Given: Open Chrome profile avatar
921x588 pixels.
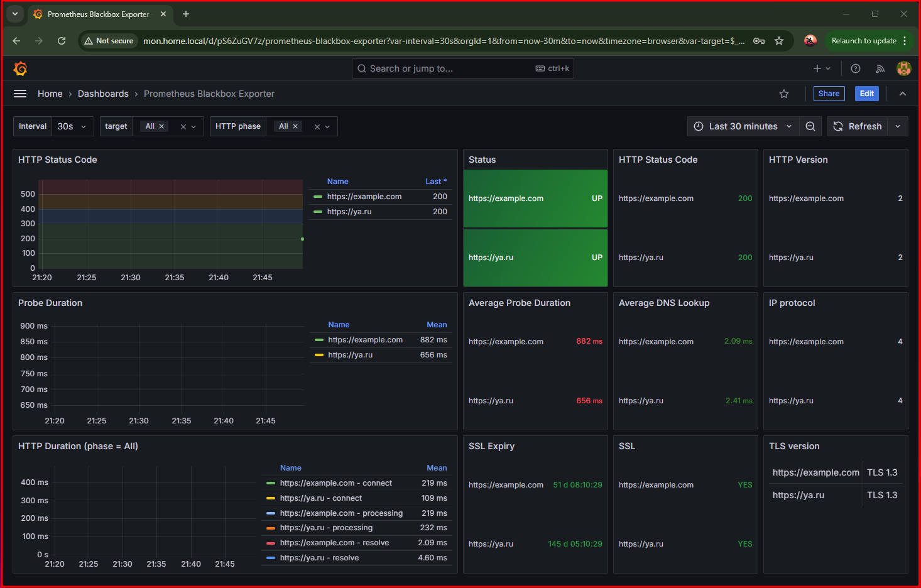Looking at the screenshot, I should [x=810, y=41].
